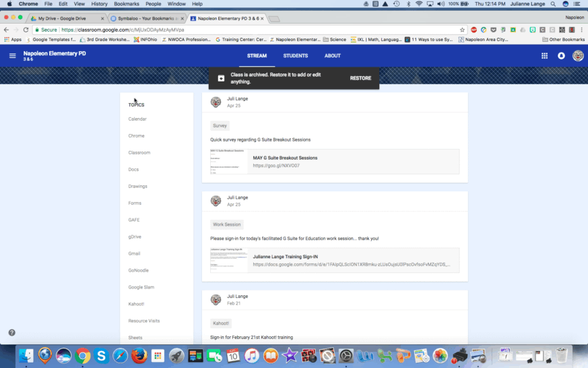The width and height of the screenshot is (588, 368).
Task: Switch to the Symbaloo browser tab
Action: point(147,18)
